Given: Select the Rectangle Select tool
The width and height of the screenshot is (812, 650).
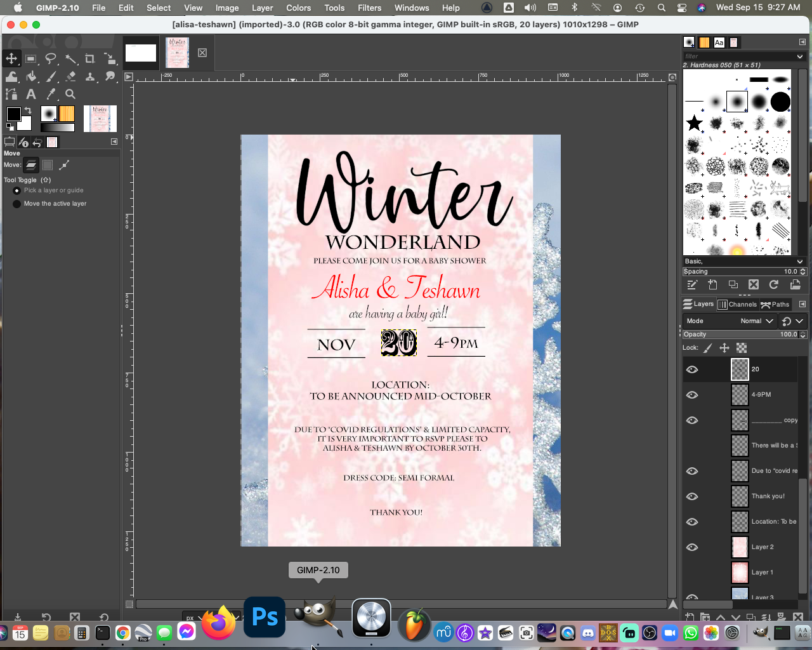Looking at the screenshot, I should [x=31, y=58].
